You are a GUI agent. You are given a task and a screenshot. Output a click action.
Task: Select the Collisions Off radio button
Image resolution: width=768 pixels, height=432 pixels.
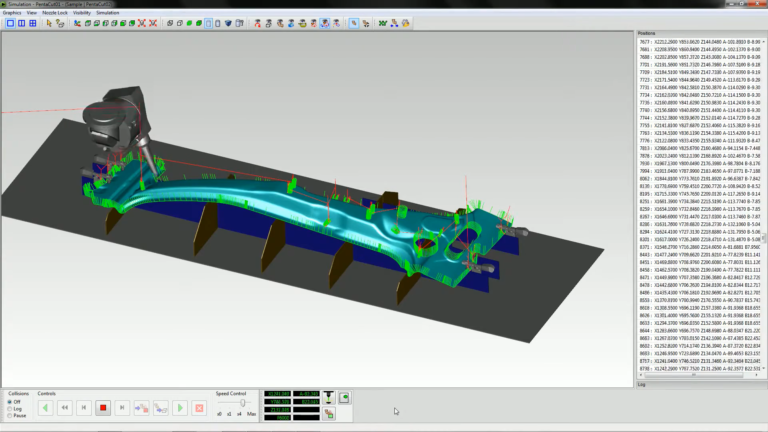(x=9, y=402)
